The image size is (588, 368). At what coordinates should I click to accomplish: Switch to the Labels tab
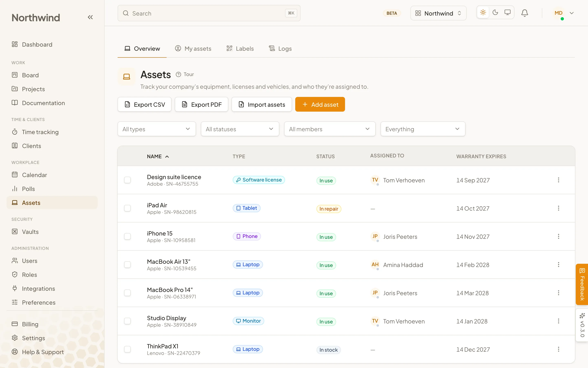[x=240, y=49]
